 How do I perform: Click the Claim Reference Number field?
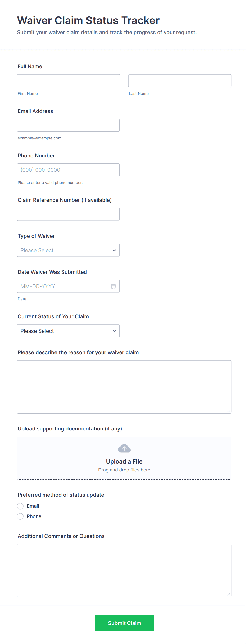pyautogui.click(x=68, y=214)
